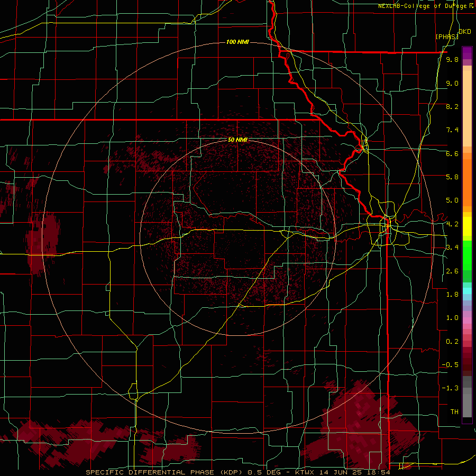Select the 4.2 value on color scale
The width and height of the screenshot is (476, 476).
(452, 224)
